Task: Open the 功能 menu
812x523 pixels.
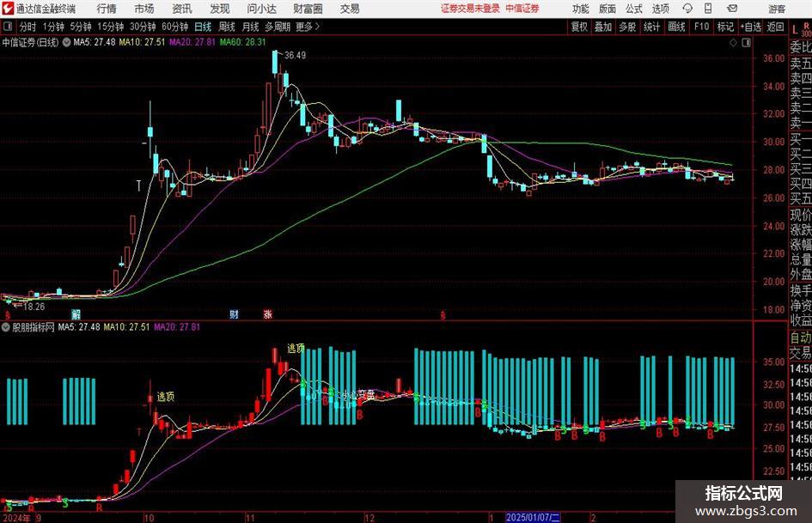Action: pyautogui.click(x=581, y=9)
